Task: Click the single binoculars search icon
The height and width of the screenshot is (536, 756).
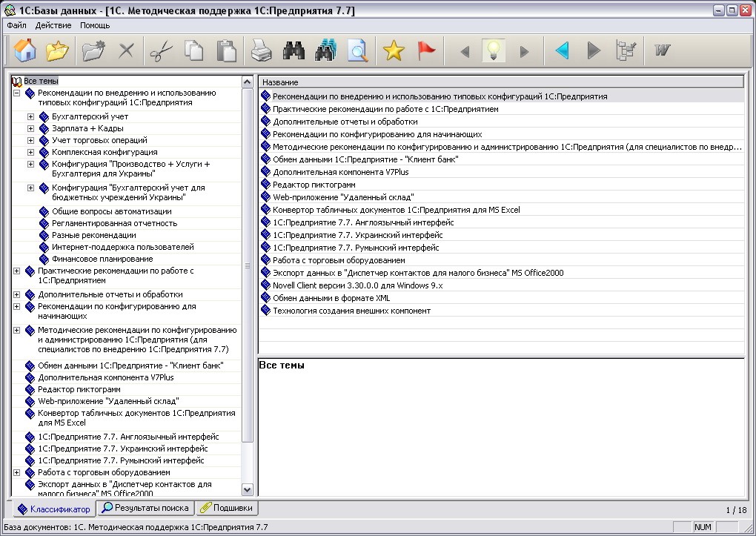Action: pyautogui.click(x=294, y=50)
